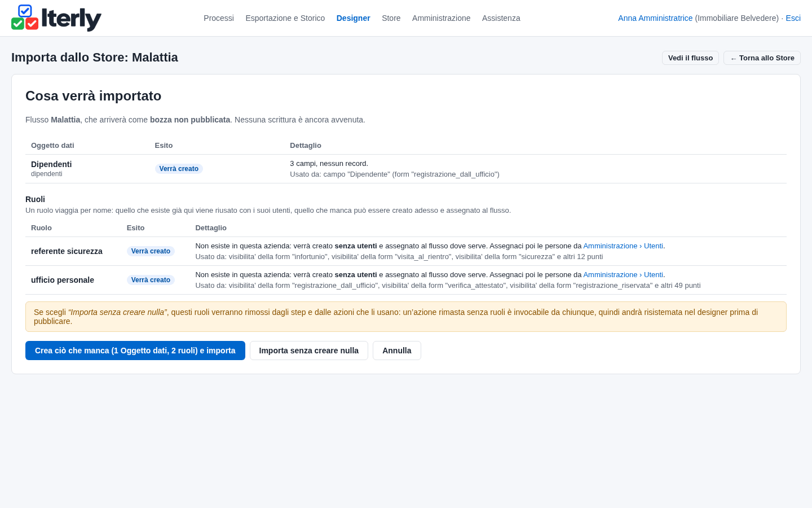Viewport: 812px width, 508px height.
Task: Open Amministrazione › Utenti link in ufficio personale row
Action: [x=623, y=275]
